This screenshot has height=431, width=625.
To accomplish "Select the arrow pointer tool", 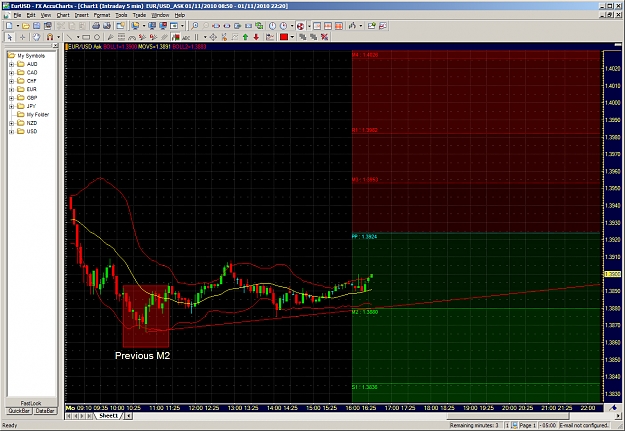I will click(10, 37).
